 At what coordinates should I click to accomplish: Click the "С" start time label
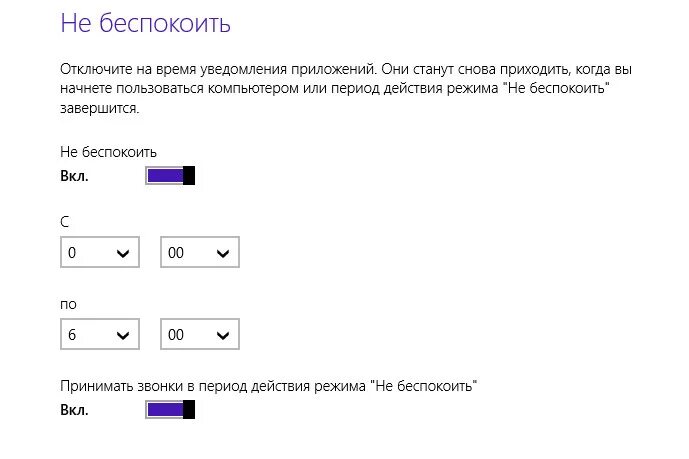pyautogui.click(x=65, y=222)
